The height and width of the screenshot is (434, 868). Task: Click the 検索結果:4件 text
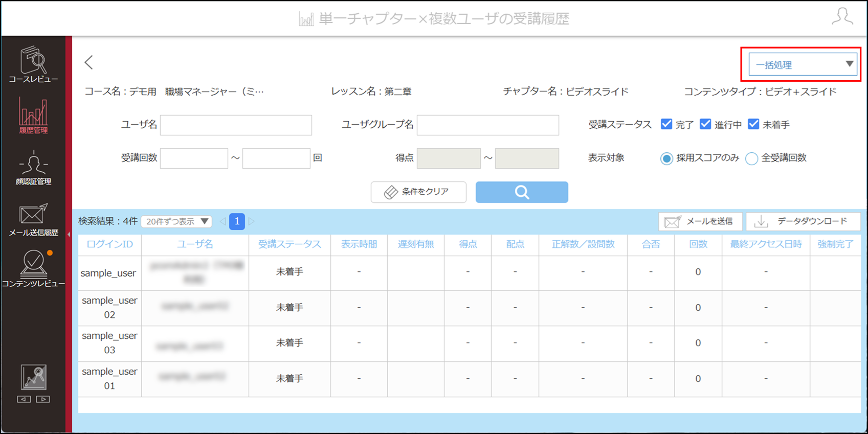tap(108, 221)
